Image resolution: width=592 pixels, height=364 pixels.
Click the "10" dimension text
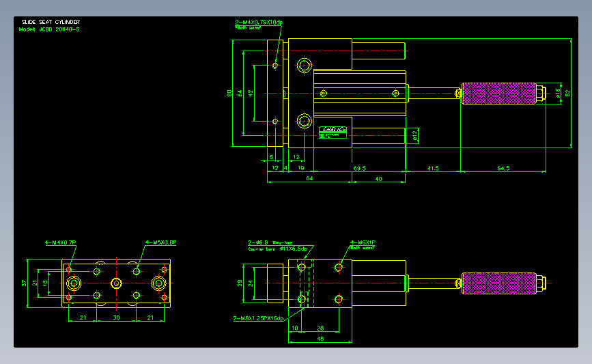[295, 328]
